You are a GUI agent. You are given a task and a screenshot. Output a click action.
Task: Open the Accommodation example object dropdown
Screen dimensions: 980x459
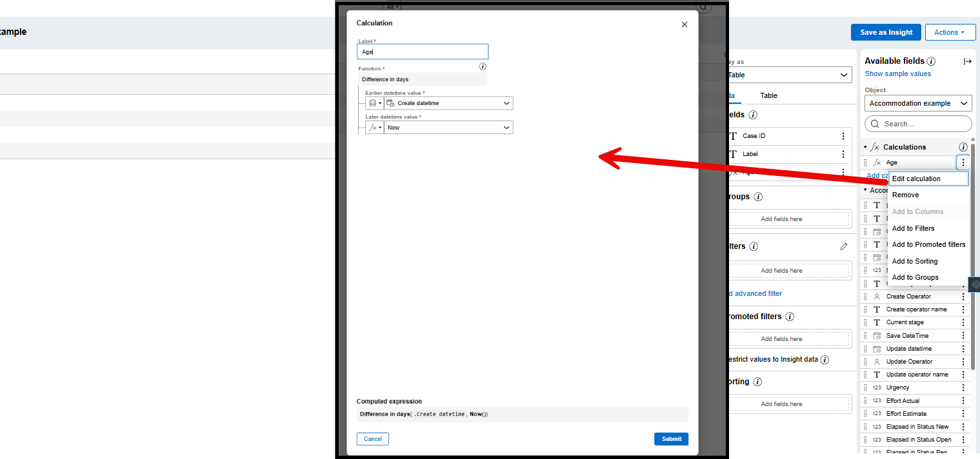coord(918,103)
